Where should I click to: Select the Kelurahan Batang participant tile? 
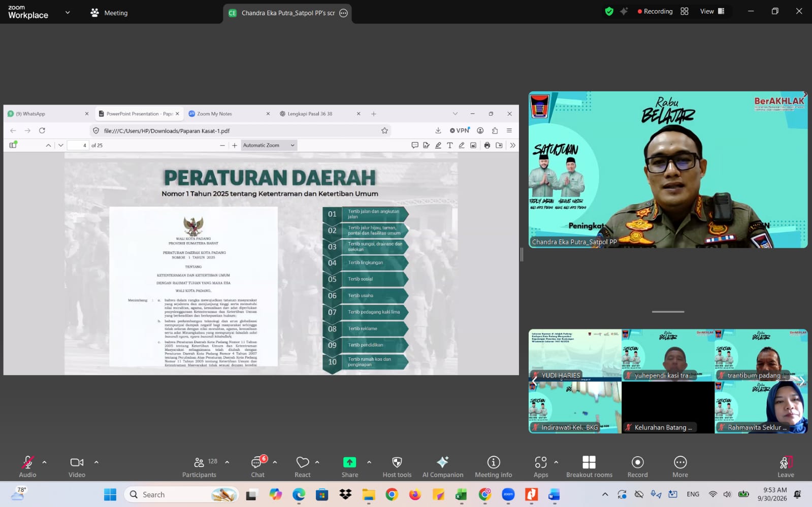point(668,408)
